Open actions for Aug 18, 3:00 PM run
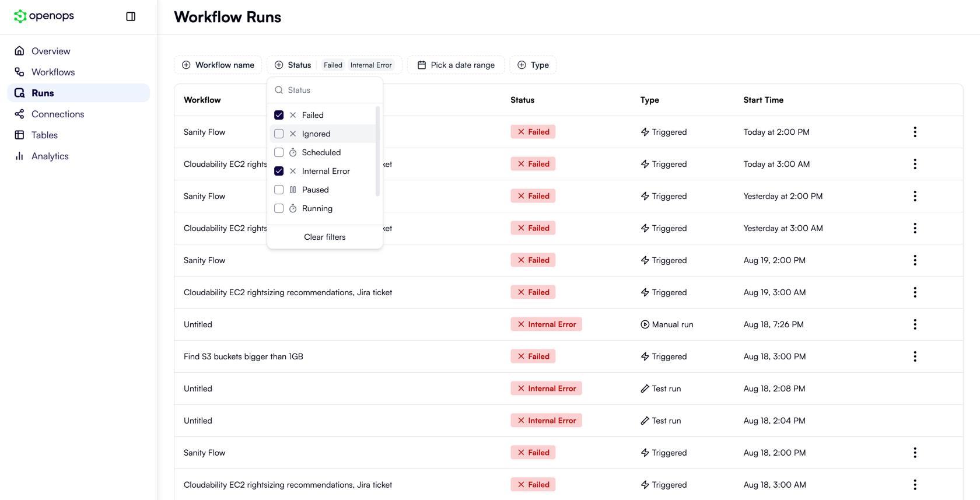980x500 pixels. [x=915, y=356]
